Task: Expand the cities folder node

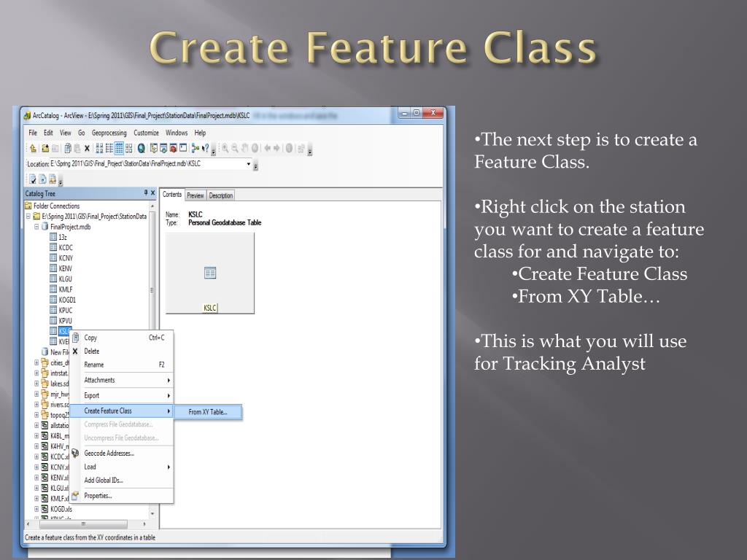Action: pos(36,362)
